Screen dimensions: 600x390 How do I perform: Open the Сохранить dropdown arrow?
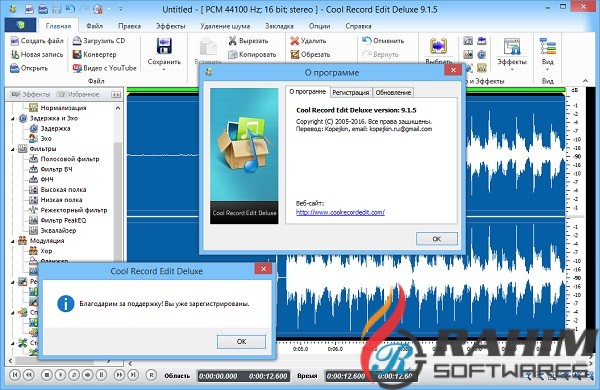pyautogui.click(x=164, y=69)
